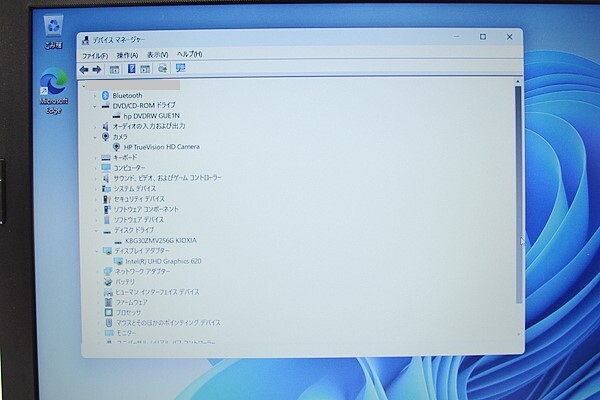The image size is (600, 400).
Task: Select ファームウェア row
Action: click(132, 302)
